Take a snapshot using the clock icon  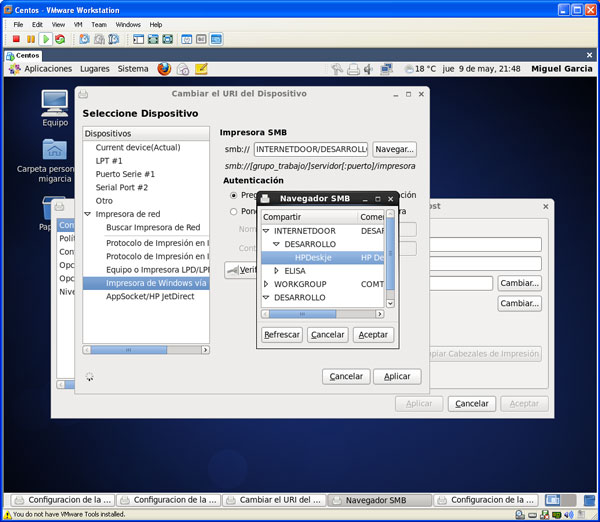(84, 39)
